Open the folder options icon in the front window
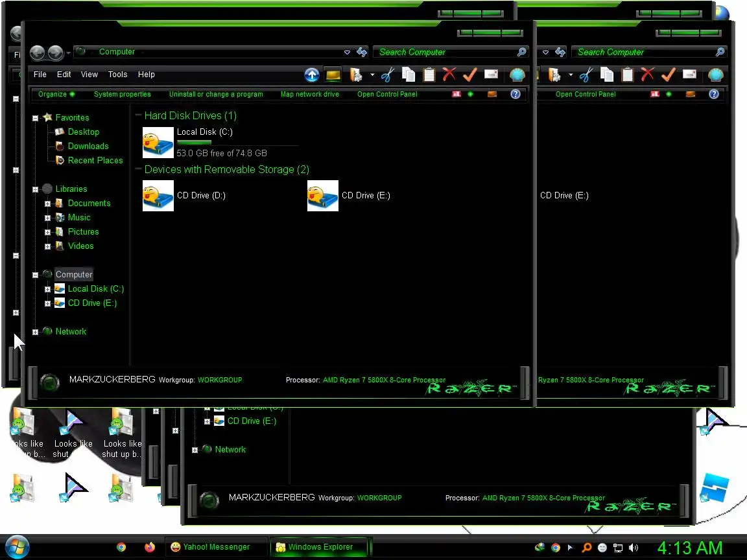Image resolution: width=747 pixels, height=560 pixels. coord(356,75)
